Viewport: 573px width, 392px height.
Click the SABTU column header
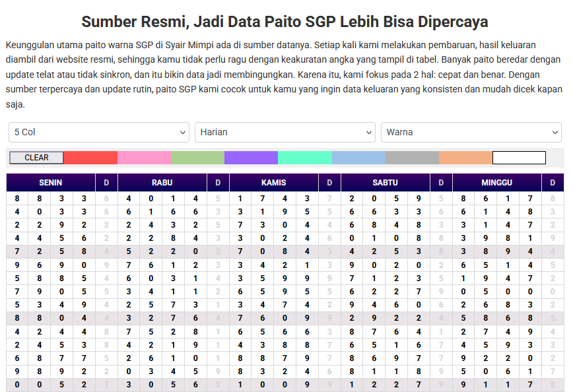(x=386, y=182)
